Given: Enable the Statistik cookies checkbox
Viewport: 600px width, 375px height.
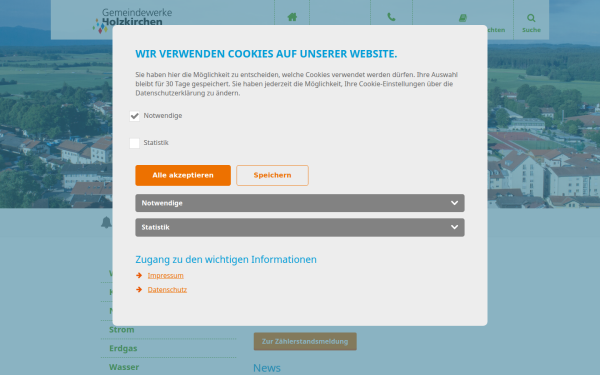Looking at the screenshot, I should [x=134, y=143].
